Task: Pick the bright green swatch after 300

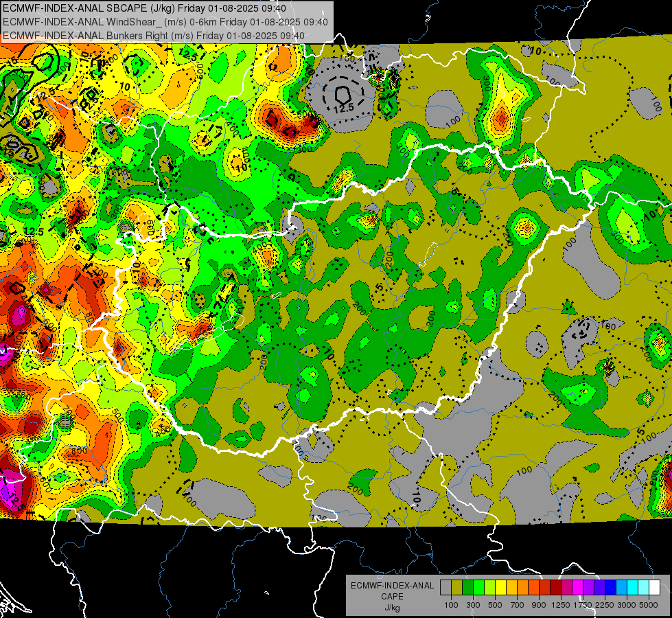Action: point(478,587)
